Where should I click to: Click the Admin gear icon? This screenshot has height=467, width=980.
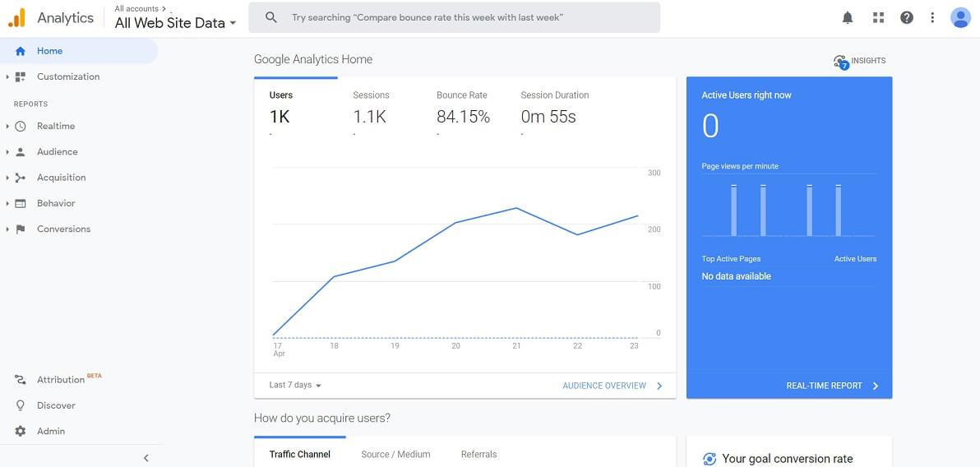pos(20,431)
